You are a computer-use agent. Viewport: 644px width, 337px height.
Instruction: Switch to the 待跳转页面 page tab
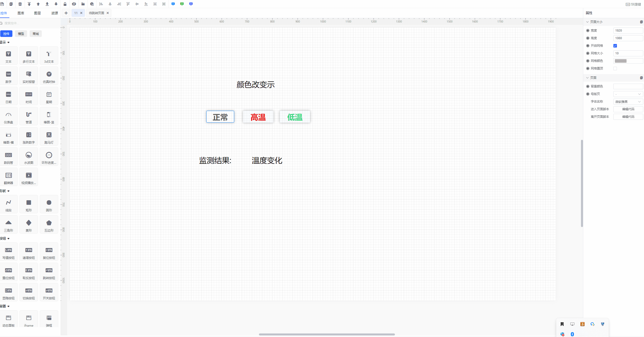(97, 13)
